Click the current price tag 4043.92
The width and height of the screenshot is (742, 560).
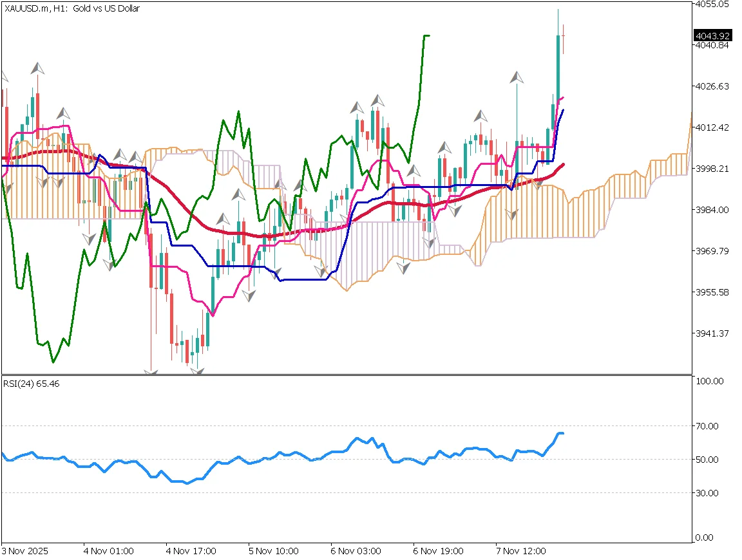pos(712,35)
